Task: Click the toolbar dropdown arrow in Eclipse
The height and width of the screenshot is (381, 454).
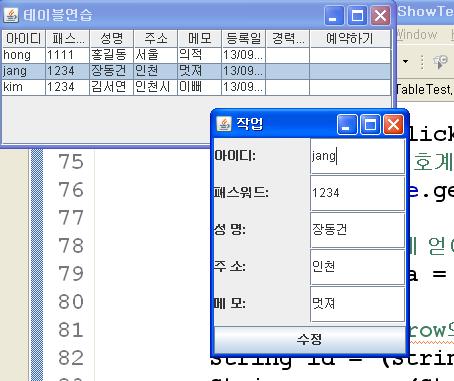Action: [x=405, y=61]
